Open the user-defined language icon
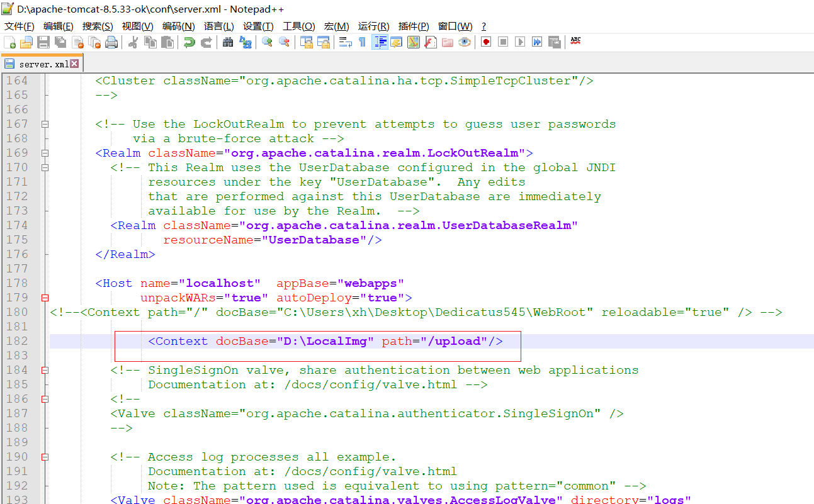This screenshot has width=814, height=504. tap(397, 42)
